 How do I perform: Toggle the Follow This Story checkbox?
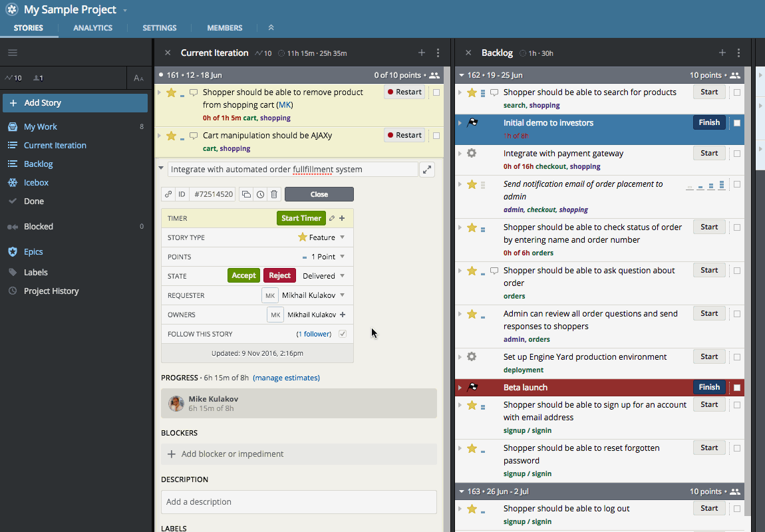(343, 334)
